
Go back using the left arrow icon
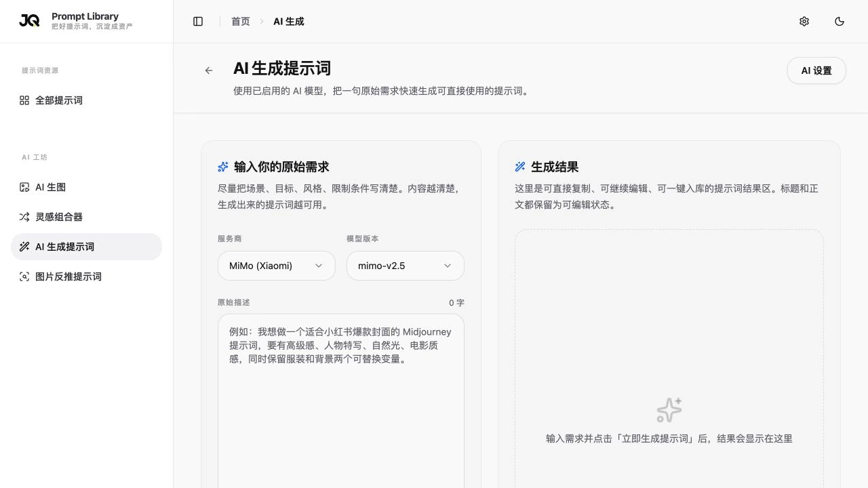tap(209, 70)
